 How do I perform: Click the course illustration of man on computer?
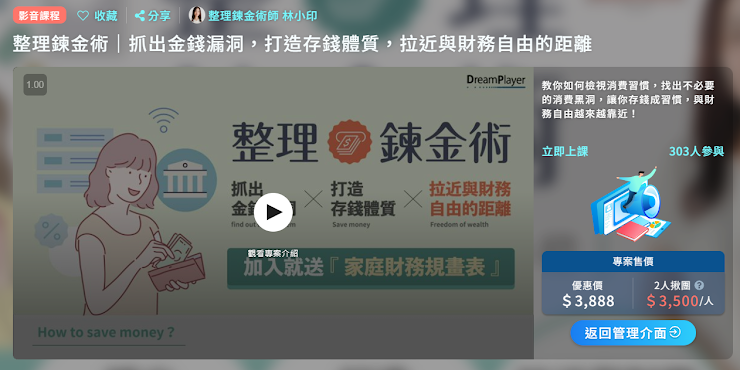pyautogui.click(x=631, y=203)
